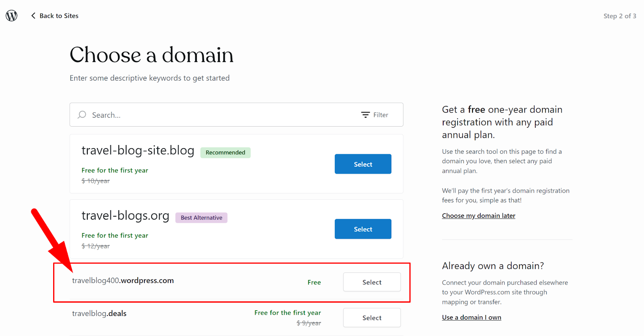Viewport: 644px width, 336px height.
Task: Click the Step 2 of 3 indicator
Action: [620, 16]
